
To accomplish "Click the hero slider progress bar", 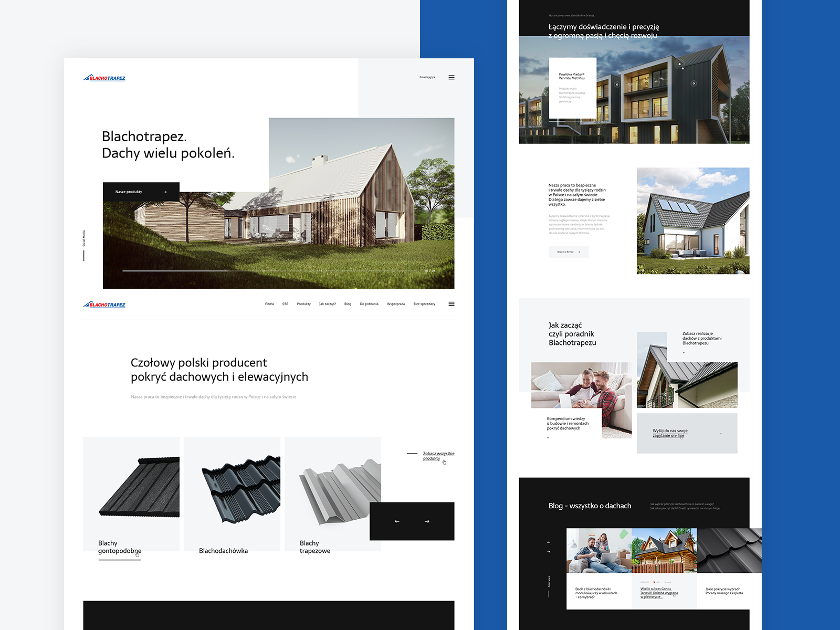I will pos(270,271).
